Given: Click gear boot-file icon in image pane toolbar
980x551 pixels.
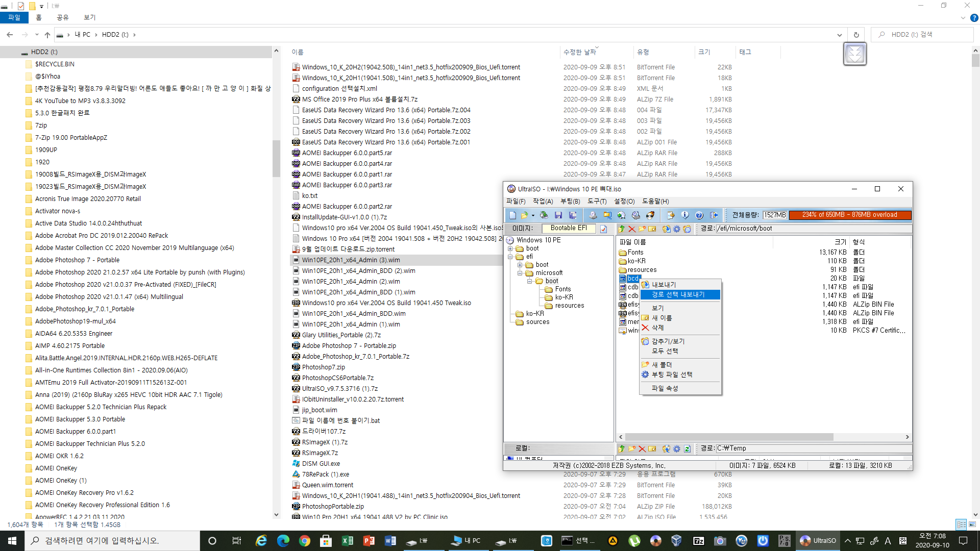Looking at the screenshot, I should click(677, 229).
